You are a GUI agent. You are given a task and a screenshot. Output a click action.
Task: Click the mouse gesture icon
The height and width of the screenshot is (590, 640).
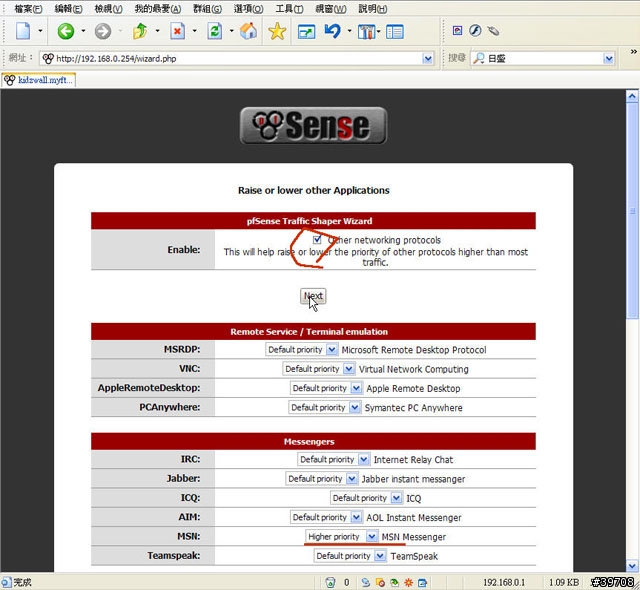pos(493,31)
